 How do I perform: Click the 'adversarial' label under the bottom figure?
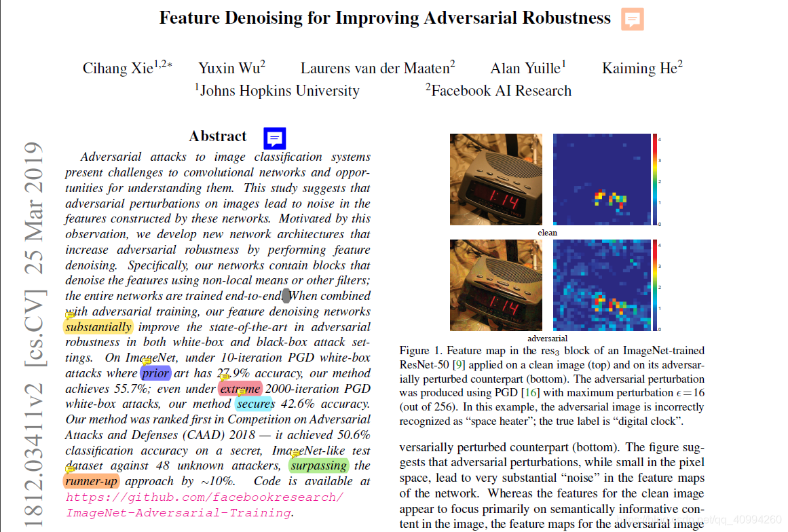coord(547,339)
